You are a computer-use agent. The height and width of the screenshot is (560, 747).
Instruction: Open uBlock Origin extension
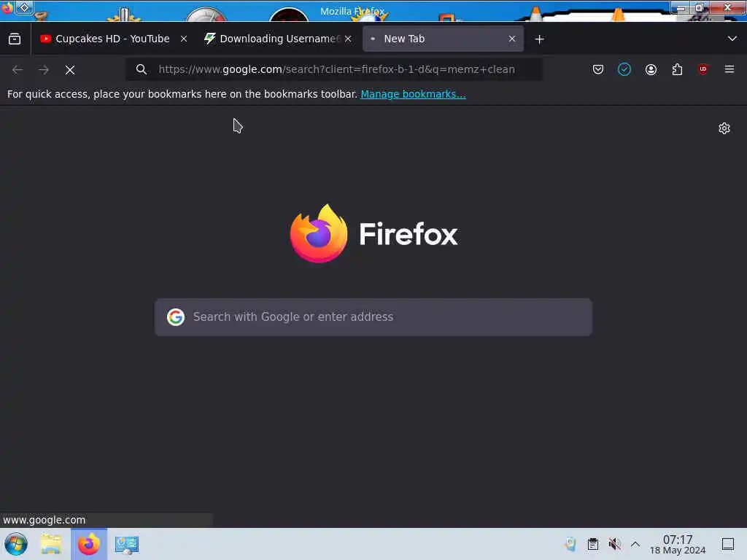click(703, 69)
